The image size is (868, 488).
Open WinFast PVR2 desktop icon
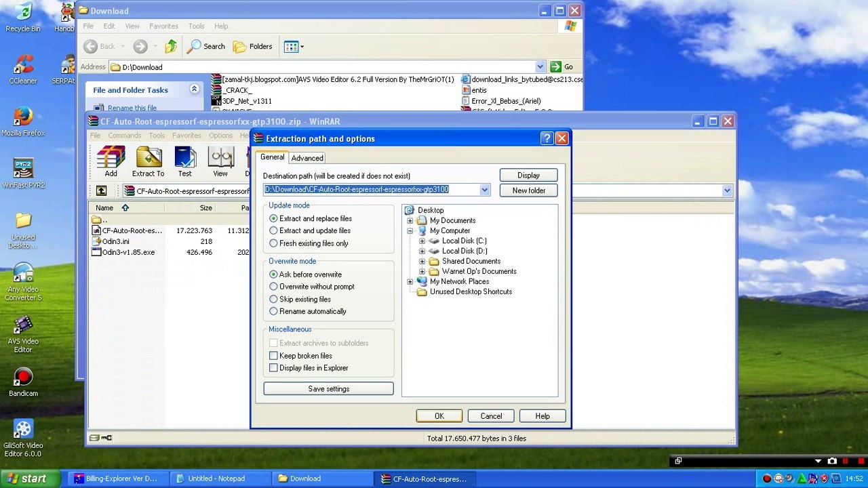(x=23, y=174)
